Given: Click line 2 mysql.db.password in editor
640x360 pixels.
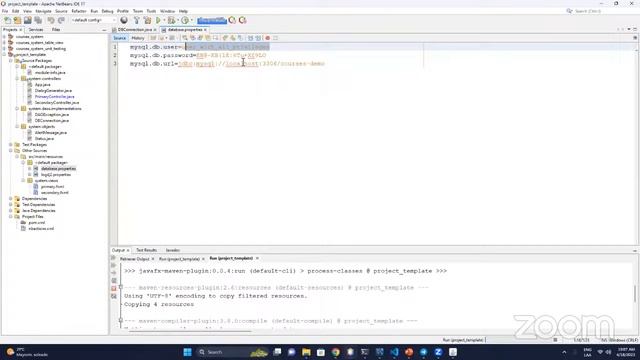Looking at the screenshot, I should point(198,55).
